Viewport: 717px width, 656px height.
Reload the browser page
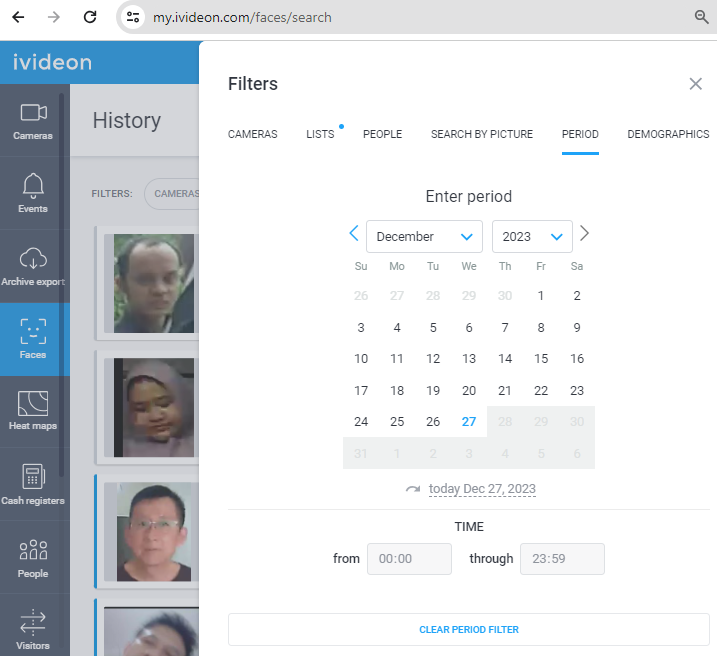90,17
